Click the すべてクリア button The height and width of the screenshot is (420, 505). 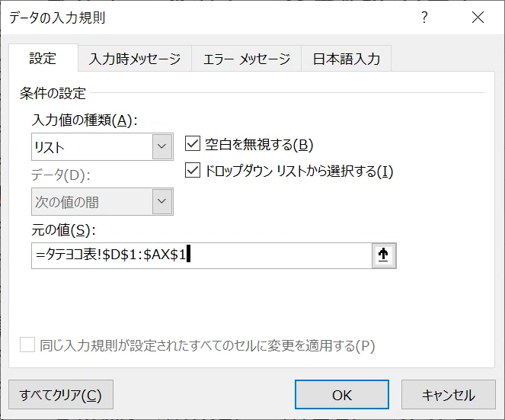point(61,395)
